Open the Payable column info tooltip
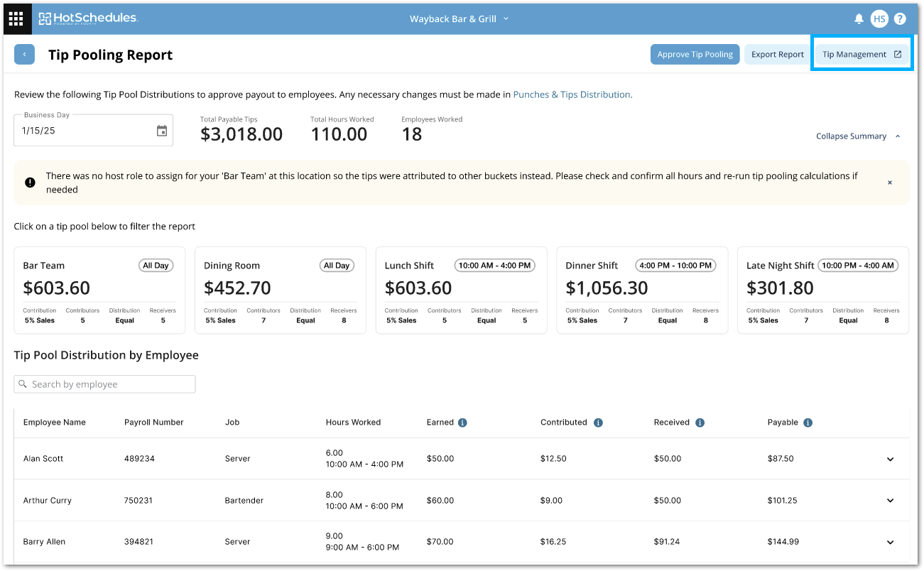 (x=808, y=422)
